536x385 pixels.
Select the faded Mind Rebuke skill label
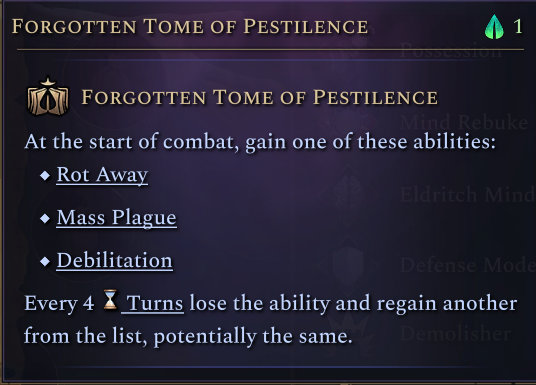464,122
